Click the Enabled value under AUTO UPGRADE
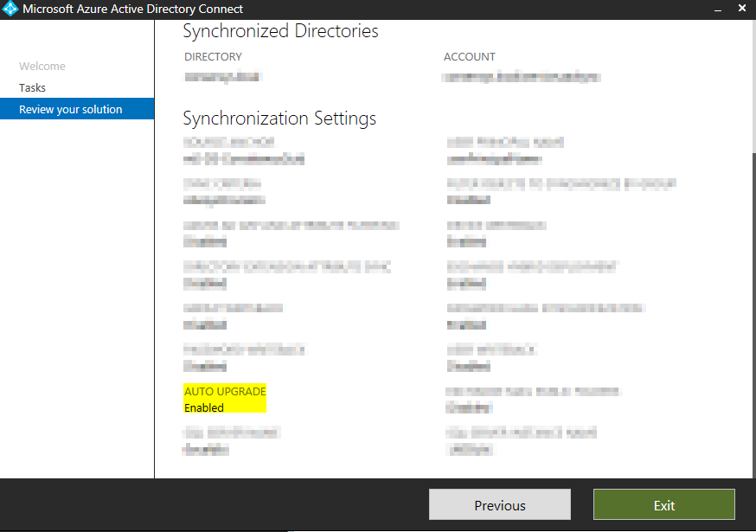This screenshot has width=756, height=532. tap(204, 407)
